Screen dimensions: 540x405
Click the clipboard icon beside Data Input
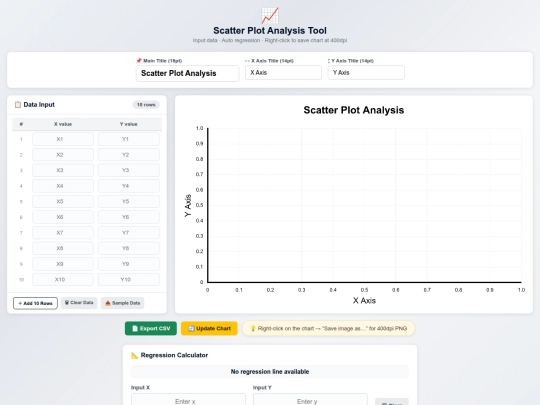click(18, 105)
